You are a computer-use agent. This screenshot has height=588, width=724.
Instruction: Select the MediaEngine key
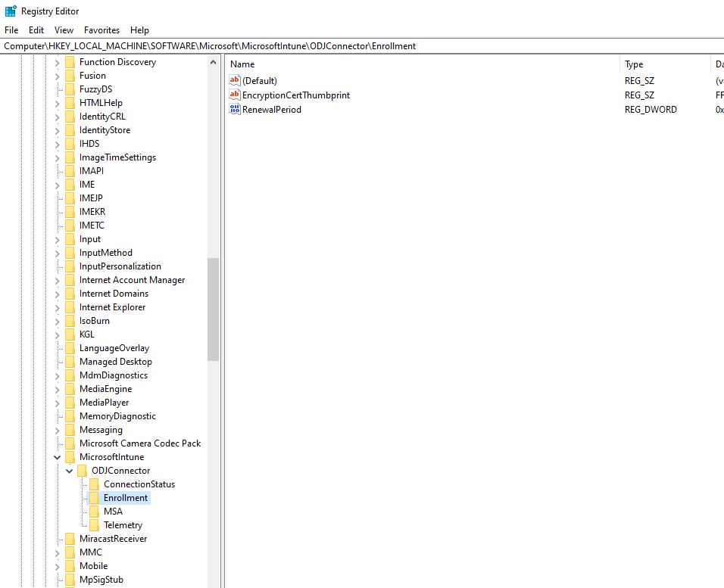pos(105,389)
